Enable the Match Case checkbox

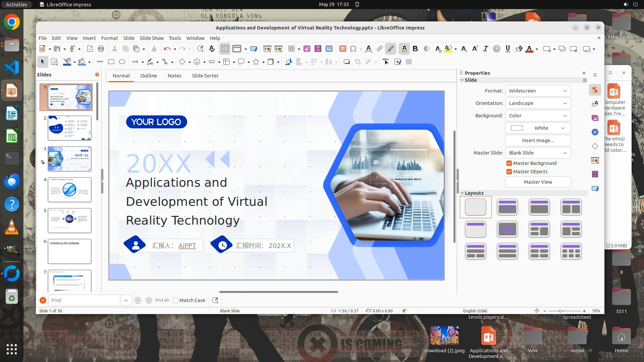[175, 300]
